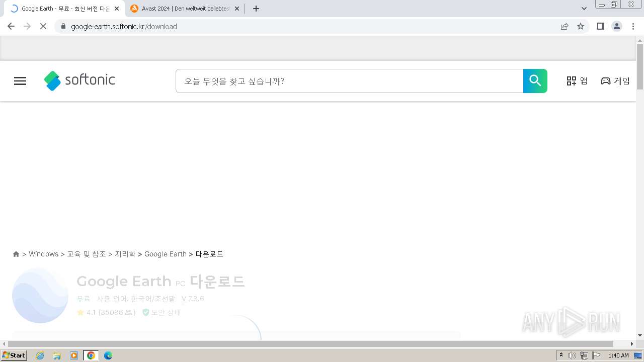Click the vertical page scrollbar
The height and width of the screenshot is (362, 644).
[x=640, y=67]
